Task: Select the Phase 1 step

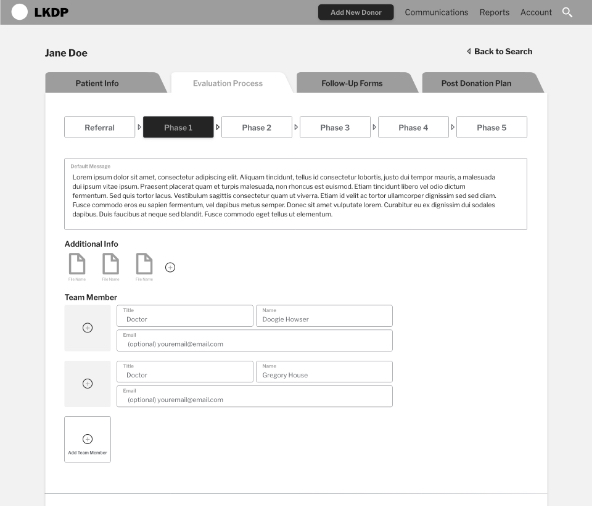Action: coord(178,127)
